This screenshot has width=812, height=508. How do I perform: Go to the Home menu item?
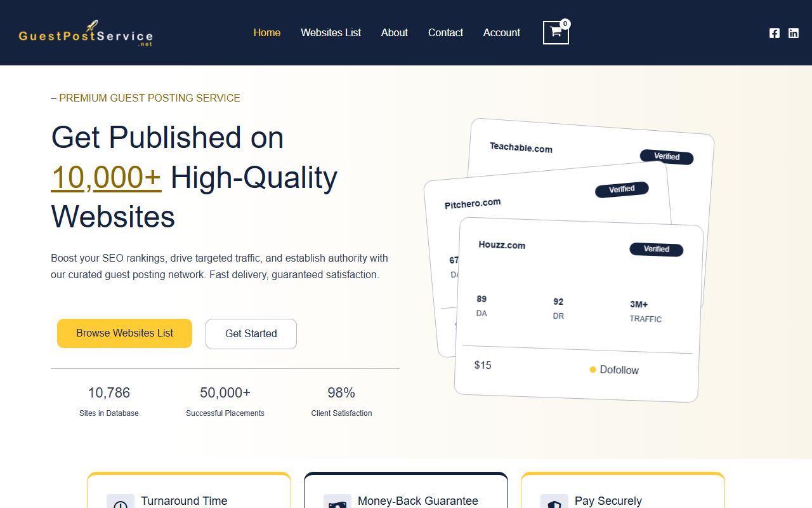pos(267,32)
